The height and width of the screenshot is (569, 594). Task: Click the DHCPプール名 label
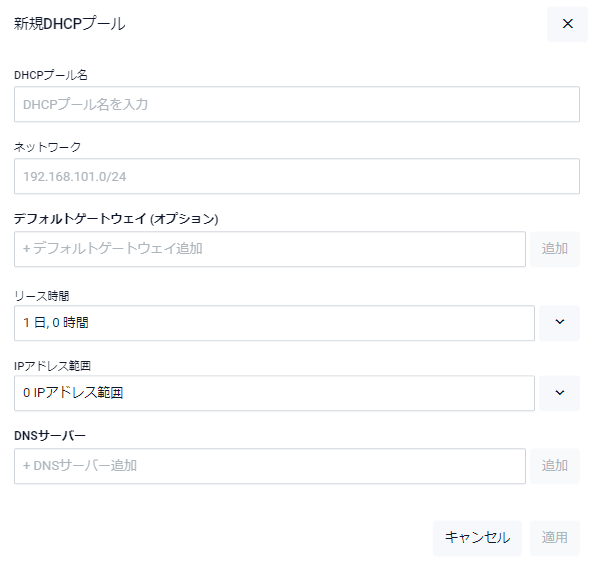[x=51, y=75]
